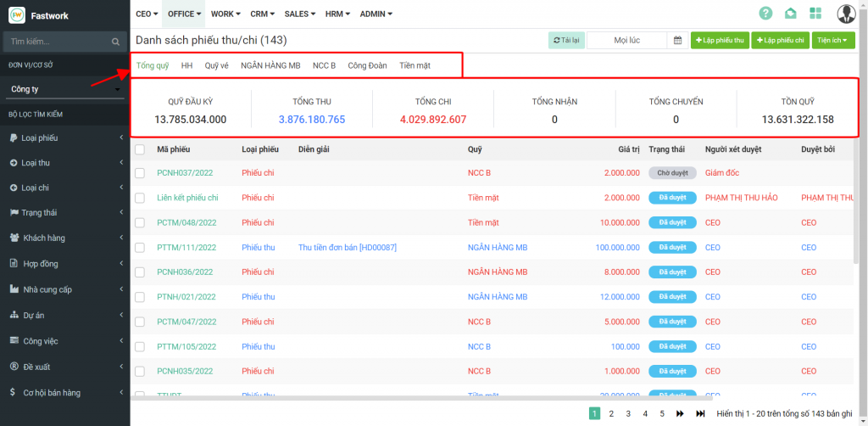The height and width of the screenshot is (426, 868).
Task: Open the calendar date picker icon
Action: pos(677,40)
